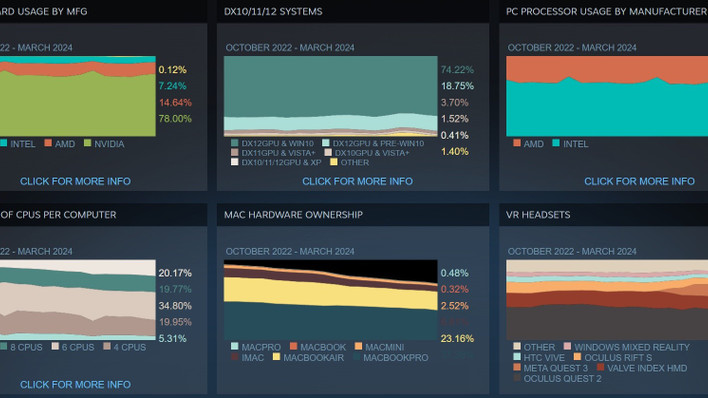
Task: Click the MACBOOK orange legend swatch
Action: pos(293,346)
